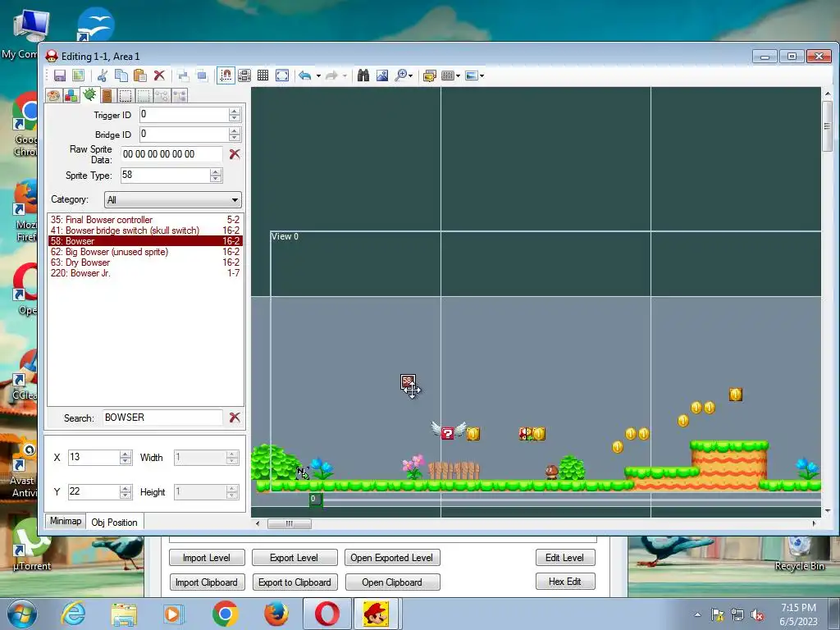840x630 pixels.
Task: Click Import Level in background window
Action: [x=207, y=558]
